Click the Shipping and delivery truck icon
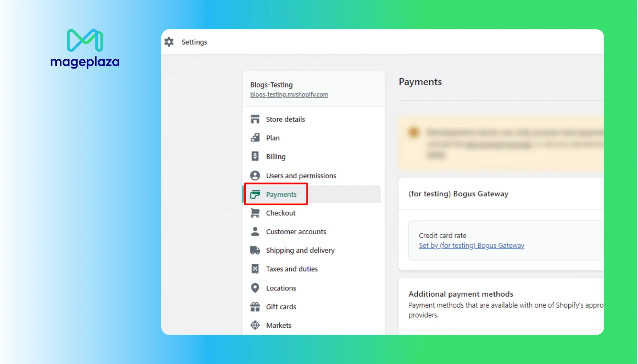 [x=255, y=250]
